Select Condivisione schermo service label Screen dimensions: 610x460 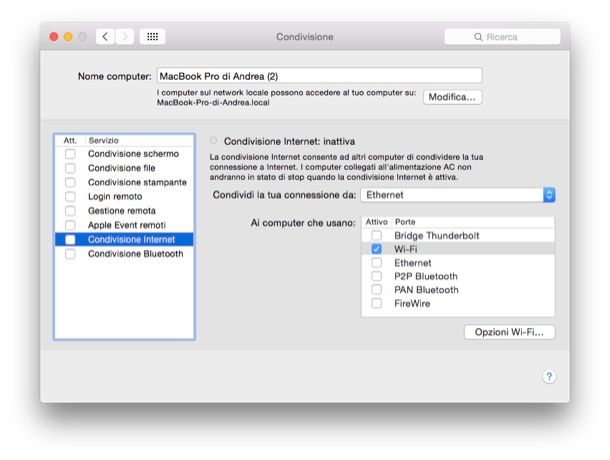tap(133, 154)
